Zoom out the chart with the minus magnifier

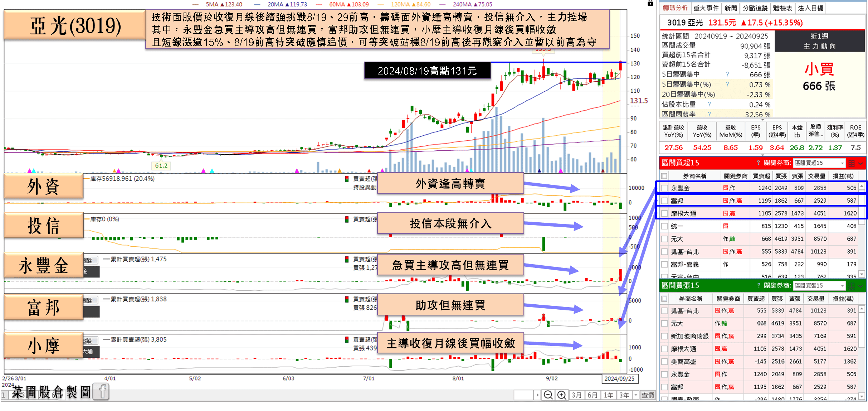tap(548, 395)
